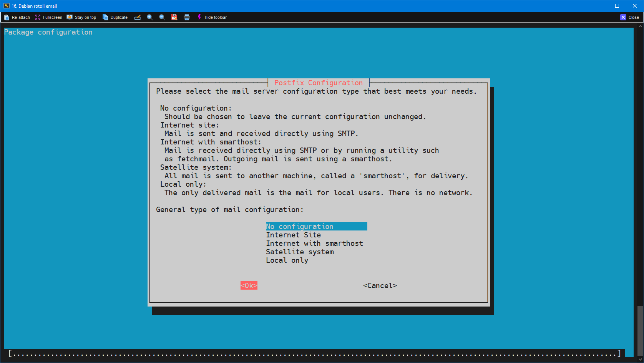Click the pencil edit icon
The width and height of the screenshot is (644, 363).
tap(138, 17)
